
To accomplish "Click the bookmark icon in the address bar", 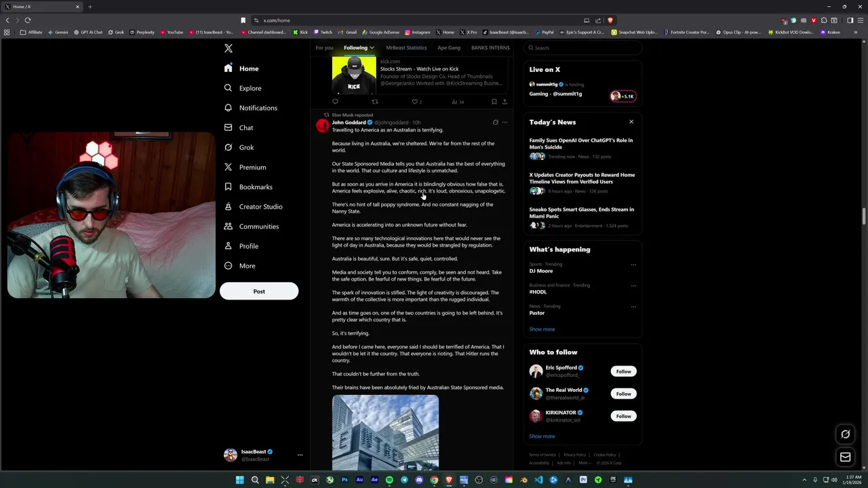I will [243, 20].
